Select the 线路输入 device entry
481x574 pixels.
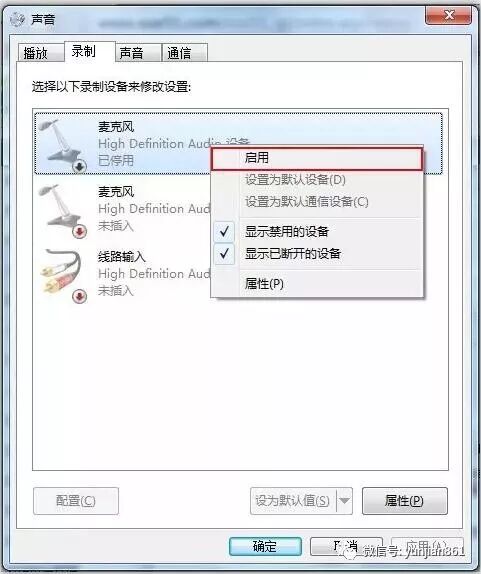[x=124, y=274]
